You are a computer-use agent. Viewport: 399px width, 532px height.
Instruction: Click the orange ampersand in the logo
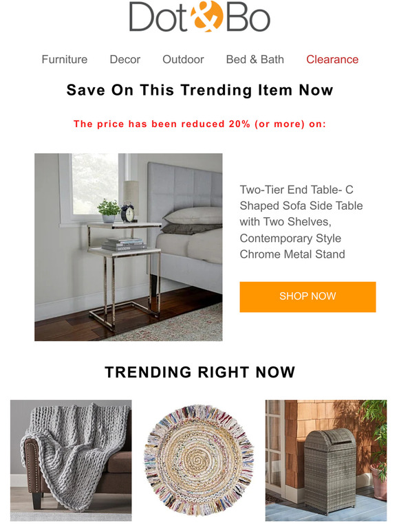(206, 16)
